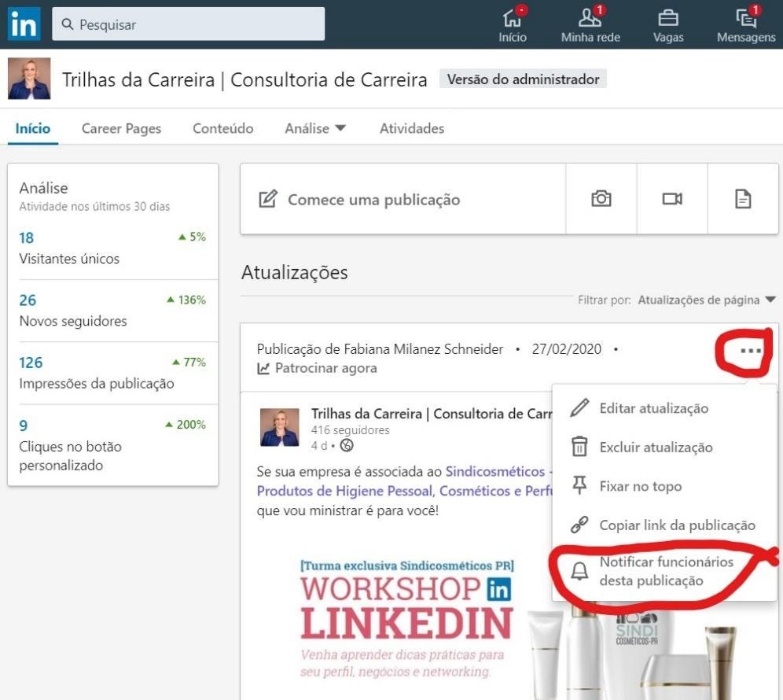Click the 416 seguidores text
The width and height of the screenshot is (783, 700).
point(350,429)
